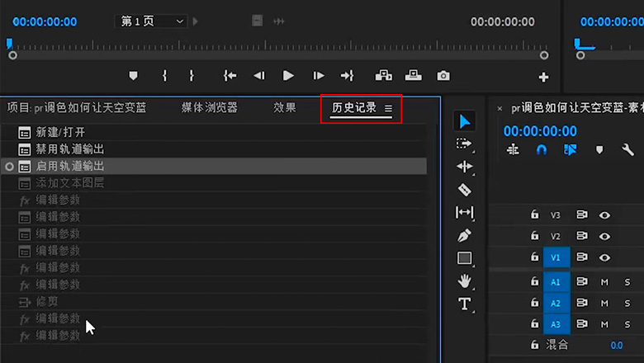The height and width of the screenshot is (363, 644).
Task: Close the timeline sequence tab
Action: [500, 109]
